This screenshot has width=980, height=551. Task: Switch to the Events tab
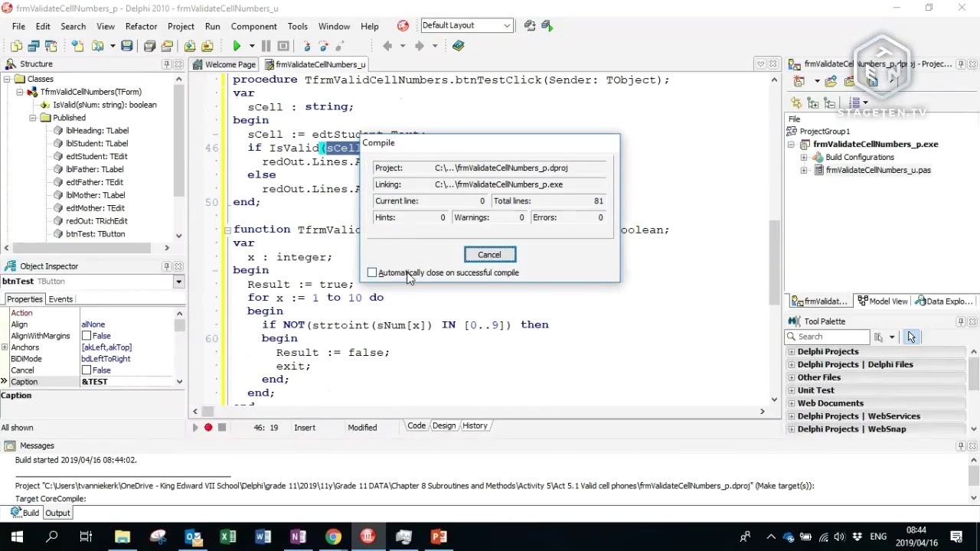(x=60, y=299)
